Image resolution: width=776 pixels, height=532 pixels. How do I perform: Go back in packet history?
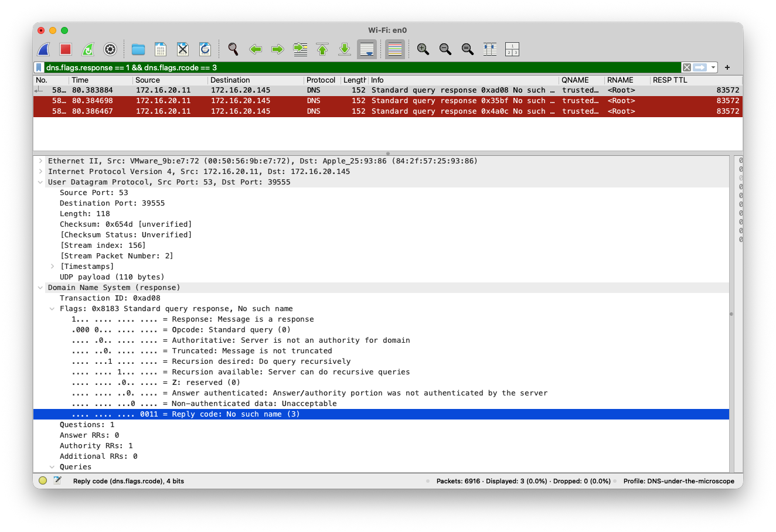click(x=256, y=49)
